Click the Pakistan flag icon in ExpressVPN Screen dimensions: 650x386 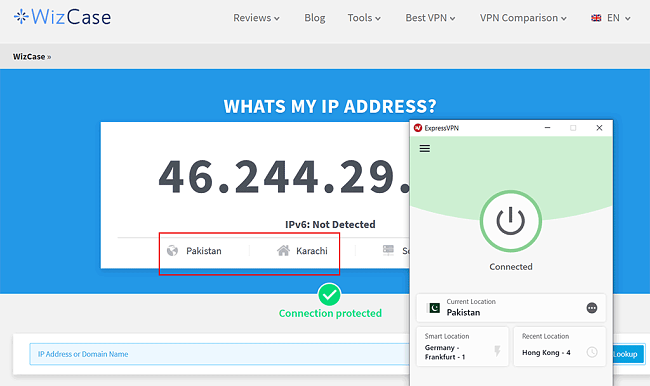tap(434, 308)
